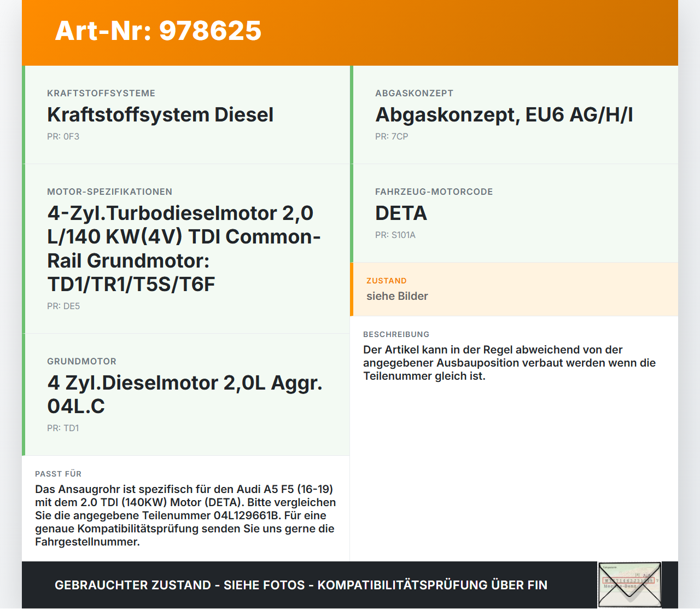Viewport: 700px width, 609px height.
Task: Open the Grundmotor 04L.C card
Action: 185,394
